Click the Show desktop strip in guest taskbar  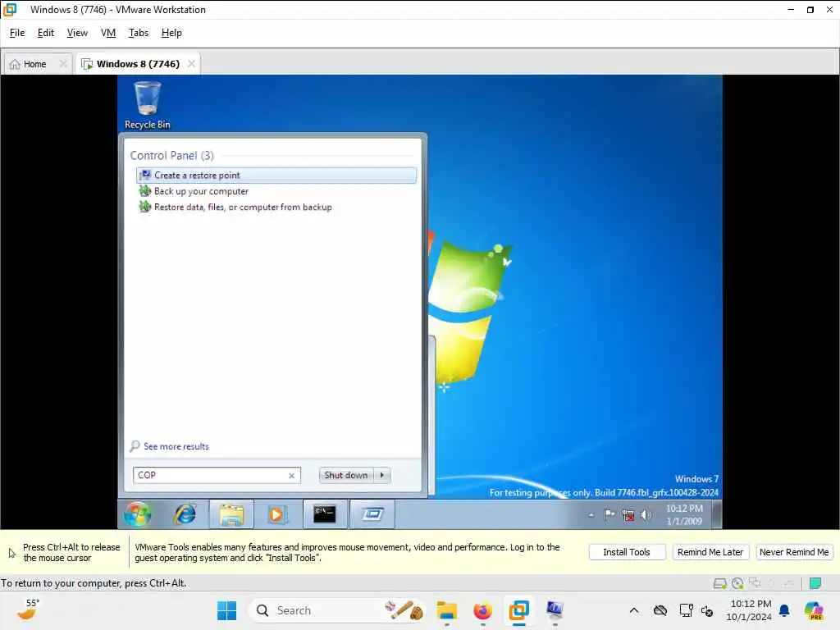pyautogui.click(x=717, y=515)
